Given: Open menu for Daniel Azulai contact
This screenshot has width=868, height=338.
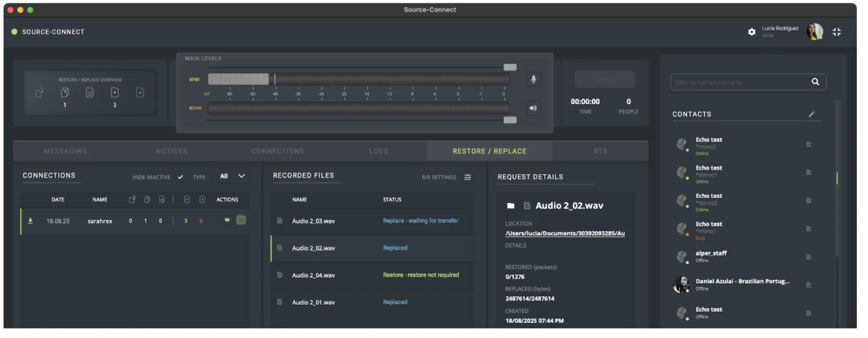Looking at the screenshot, I should pyautogui.click(x=808, y=285).
